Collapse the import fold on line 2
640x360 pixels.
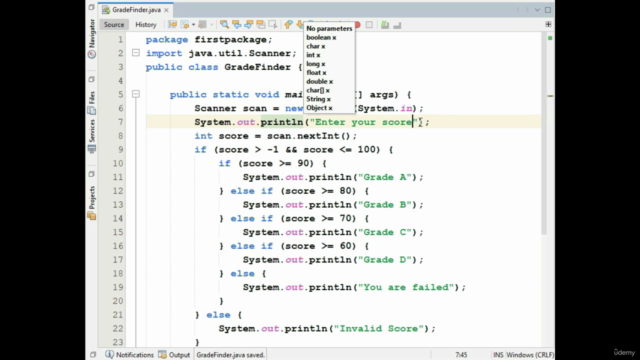(136, 53)
